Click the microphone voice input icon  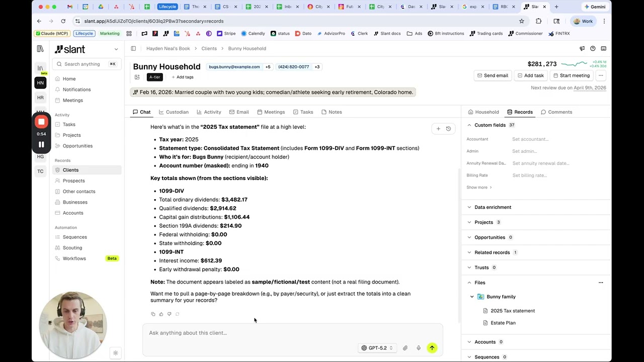(418, 348)
